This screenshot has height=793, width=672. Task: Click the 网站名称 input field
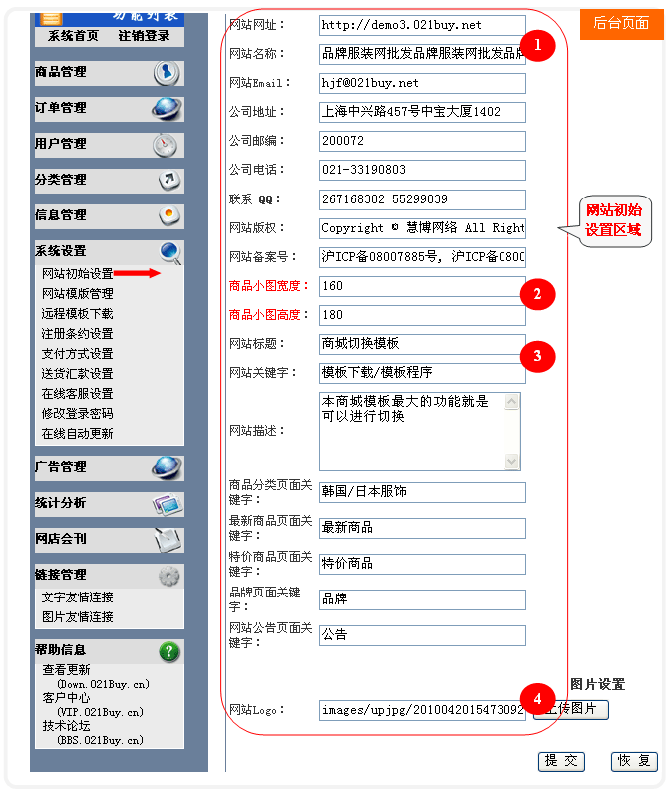(x=423, y=54)
